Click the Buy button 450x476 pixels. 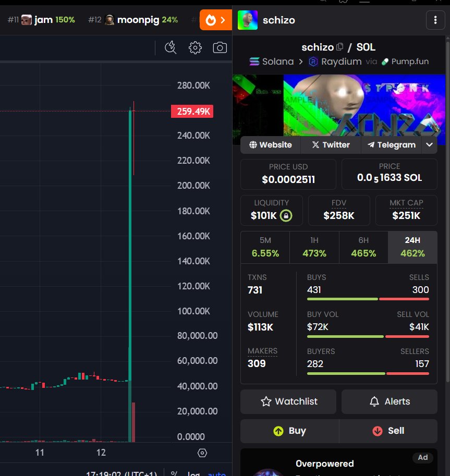click(x=290, y=431)
